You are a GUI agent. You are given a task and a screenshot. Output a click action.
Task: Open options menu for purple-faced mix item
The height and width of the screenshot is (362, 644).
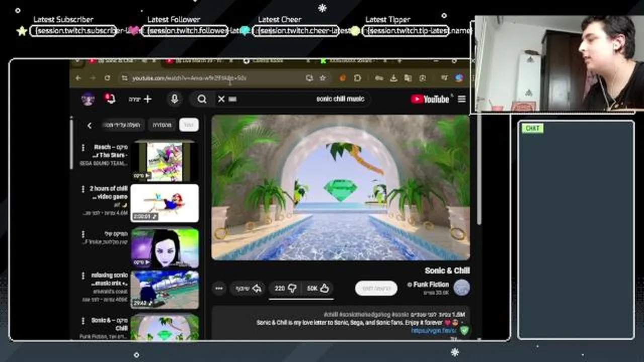pos(83,234)
